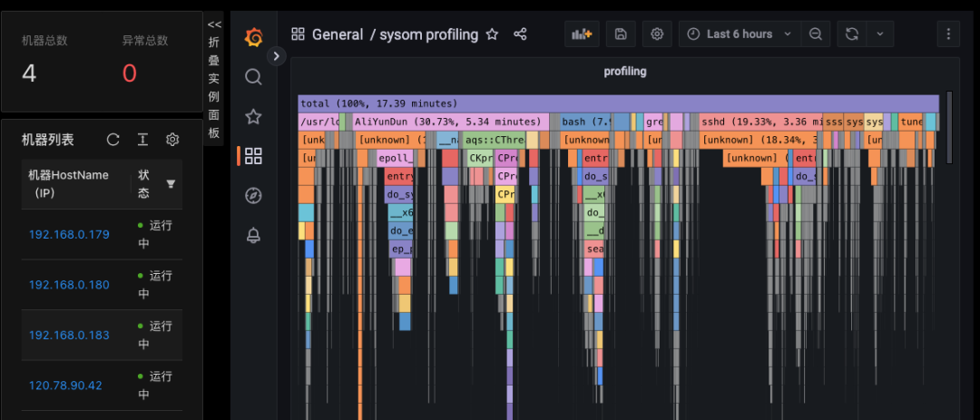This screenshot has width=980, height=420.
Task: Open the three-dot more menu
Action: click(x=948, y=34)
